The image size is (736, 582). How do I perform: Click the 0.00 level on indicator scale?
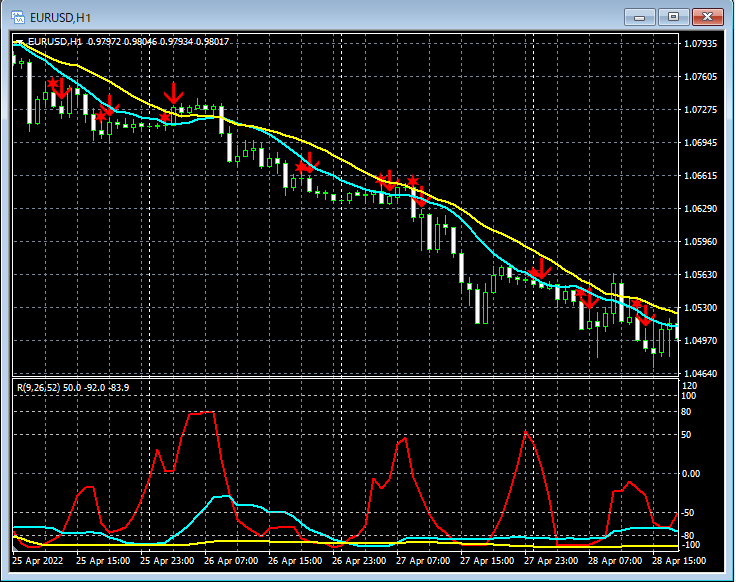[692, 473]
